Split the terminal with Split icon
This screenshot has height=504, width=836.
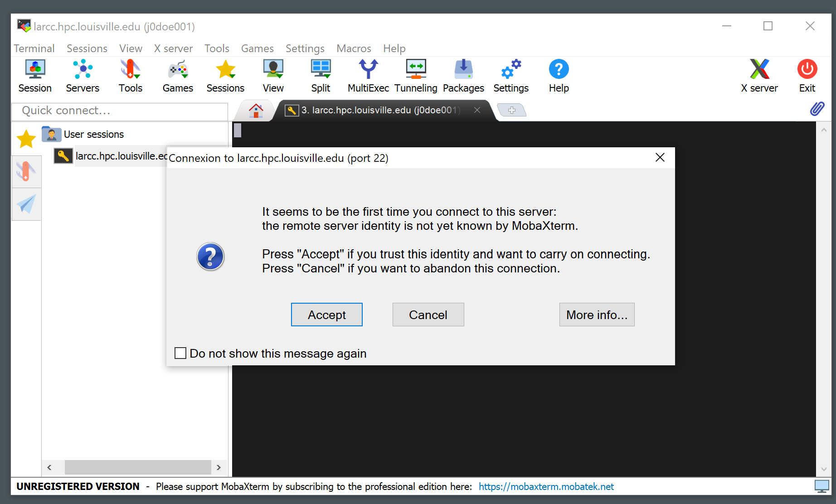point(321,76)
